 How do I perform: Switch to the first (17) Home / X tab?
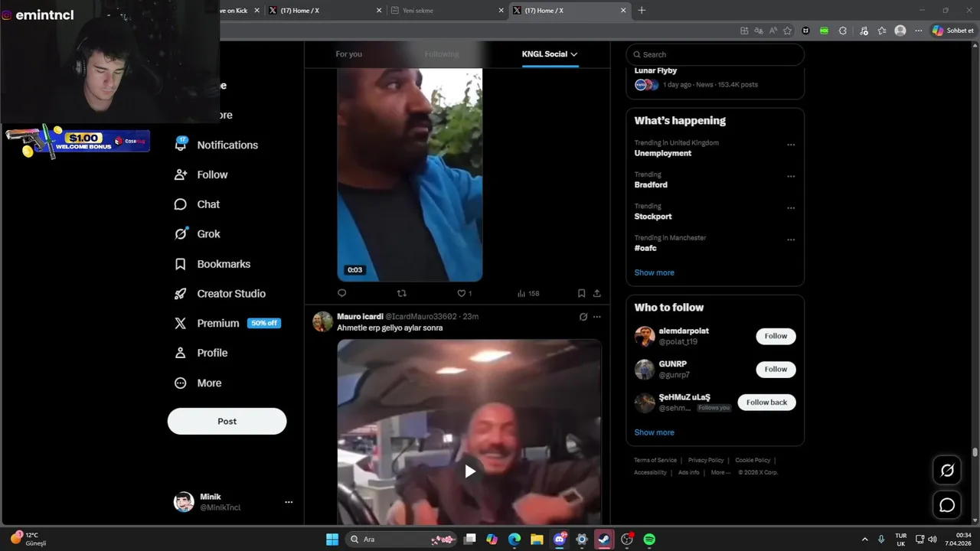(325, 11)
